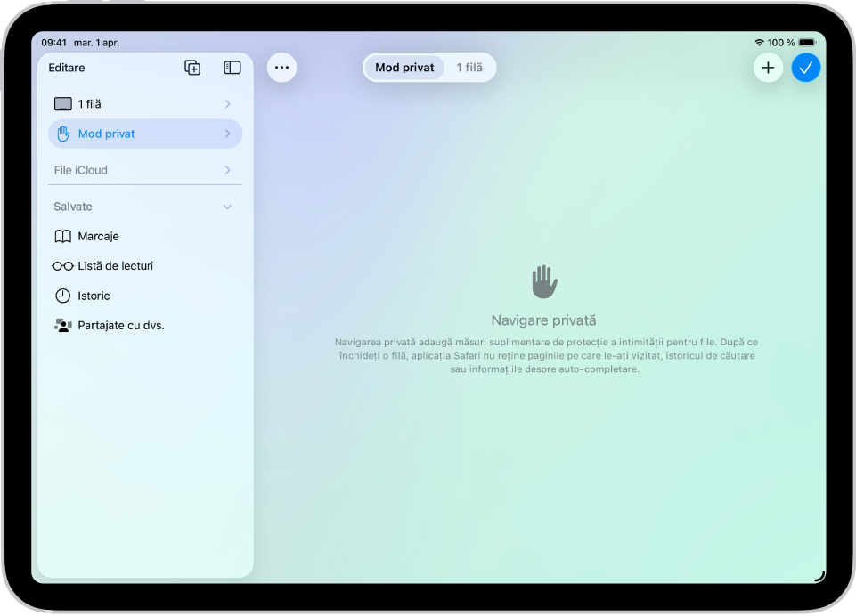Tap the glasses icon for reading list
This screenshot has width=856, height=616.
point(62,266)
